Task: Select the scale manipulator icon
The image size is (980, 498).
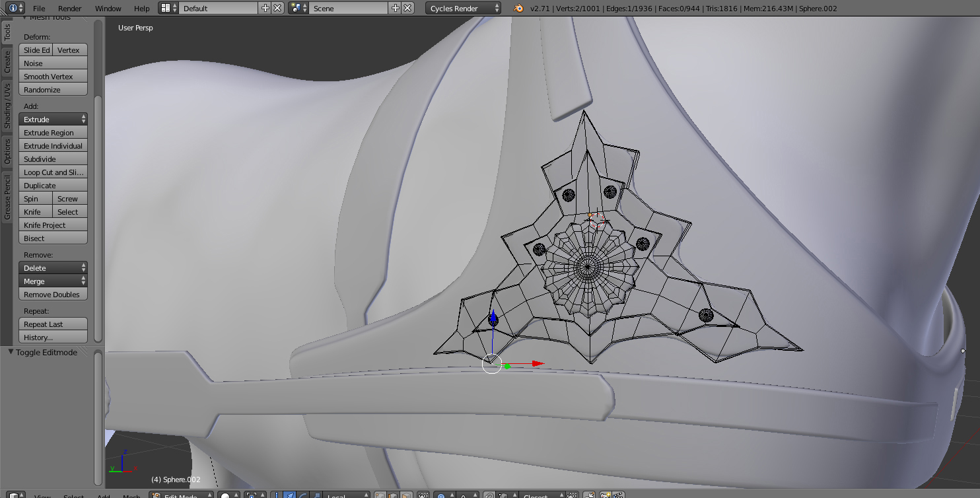Action: point(316,495)
